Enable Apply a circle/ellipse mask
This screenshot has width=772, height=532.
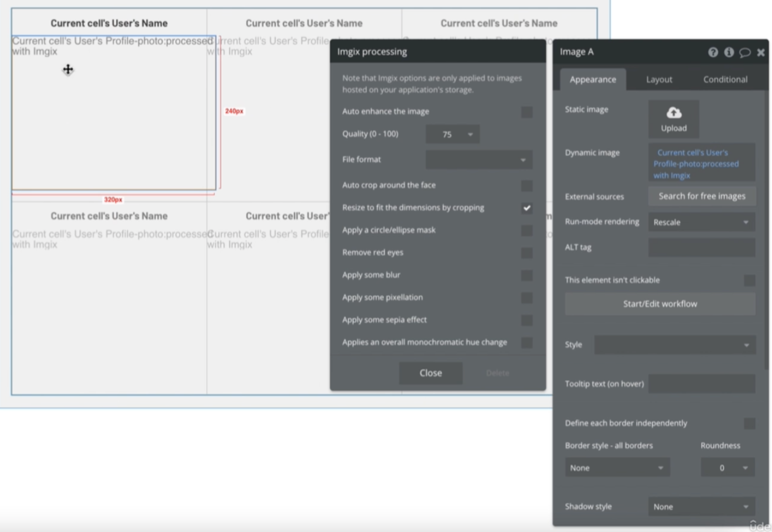[526, 230]
